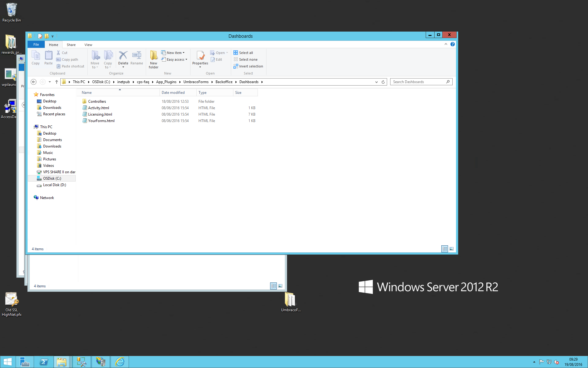
Task: Minimize the ribbon with the chevron
Action: coord(446,44)
